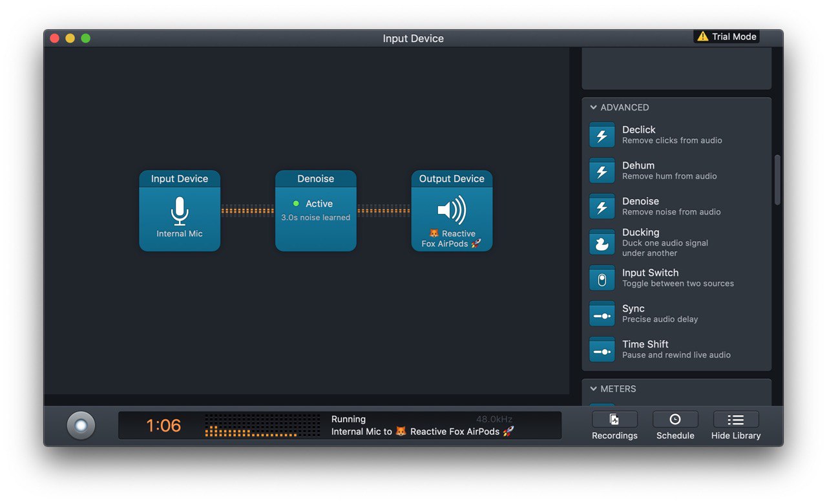The image size is (827, 504).
Task: Click the Input Switch title text
Action: coord(650,273)
